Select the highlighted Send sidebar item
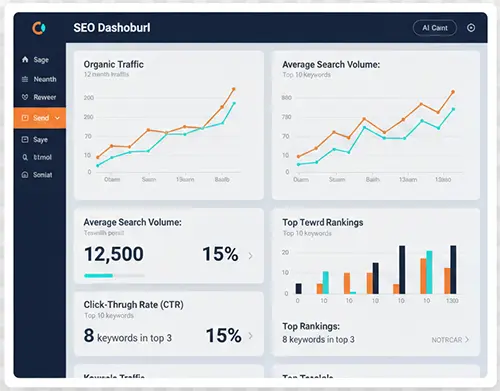Image resolution: width=500 pixels, height=391 pixels. (x=40, y=118)
